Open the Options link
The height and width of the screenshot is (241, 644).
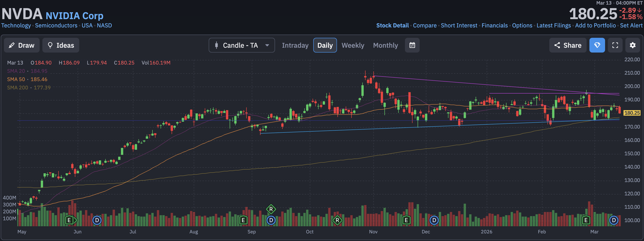(x=522, y=26)
